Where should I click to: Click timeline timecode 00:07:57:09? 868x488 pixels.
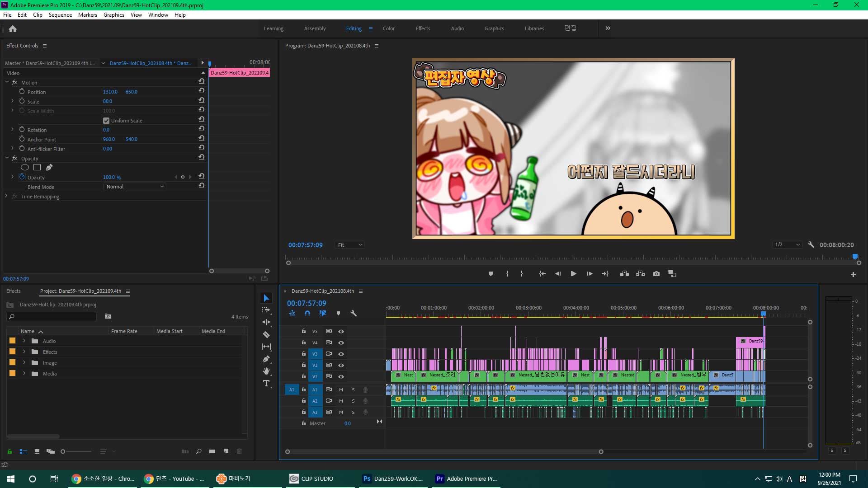point(307,303)
